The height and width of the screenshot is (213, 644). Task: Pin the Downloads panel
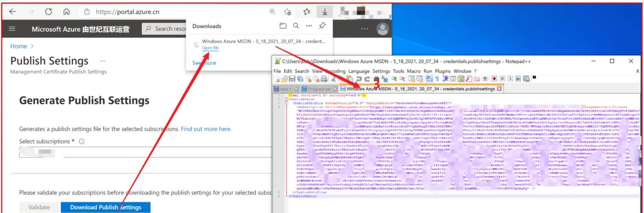(x=323, y=26)
